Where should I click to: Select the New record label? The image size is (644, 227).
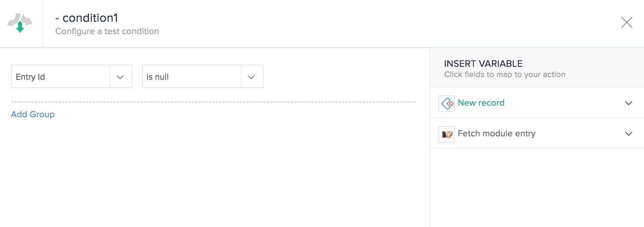pos(481,103)
